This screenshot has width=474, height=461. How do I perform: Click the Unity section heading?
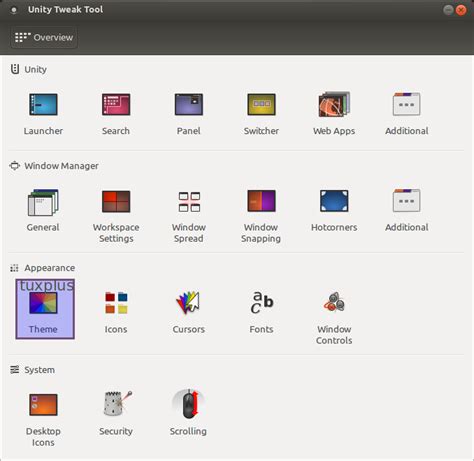[35, 69]
